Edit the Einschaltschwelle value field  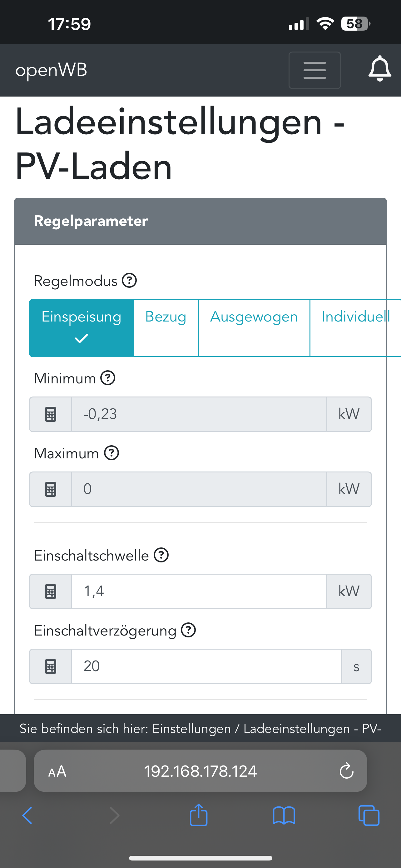pyautogui.click(x=199, y=591)
